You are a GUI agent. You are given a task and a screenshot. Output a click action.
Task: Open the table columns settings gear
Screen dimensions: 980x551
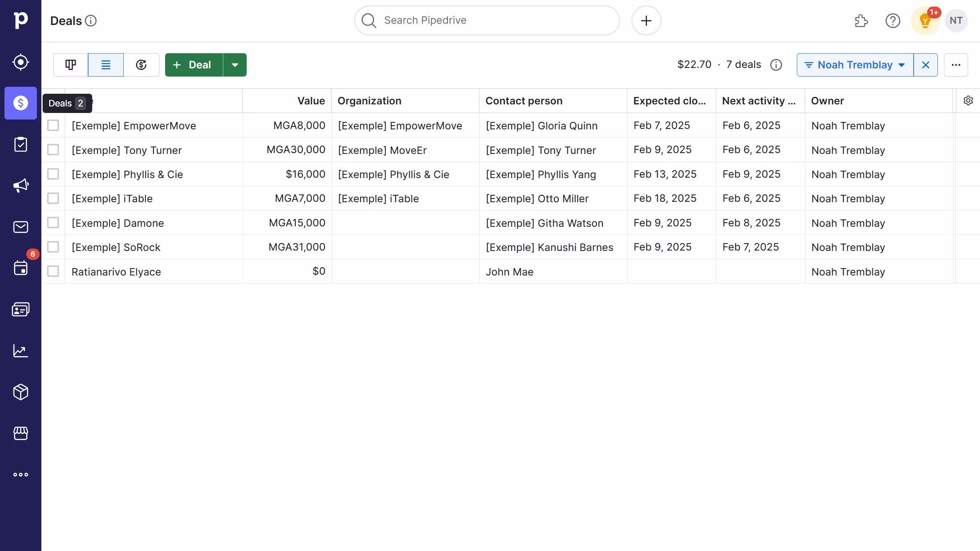coord(968,101)
